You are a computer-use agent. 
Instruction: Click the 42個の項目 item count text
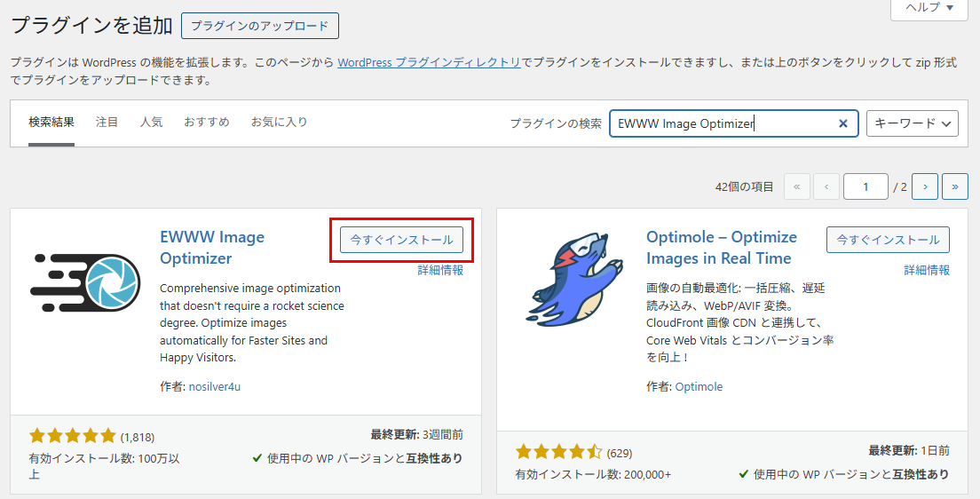click(745, 187)
